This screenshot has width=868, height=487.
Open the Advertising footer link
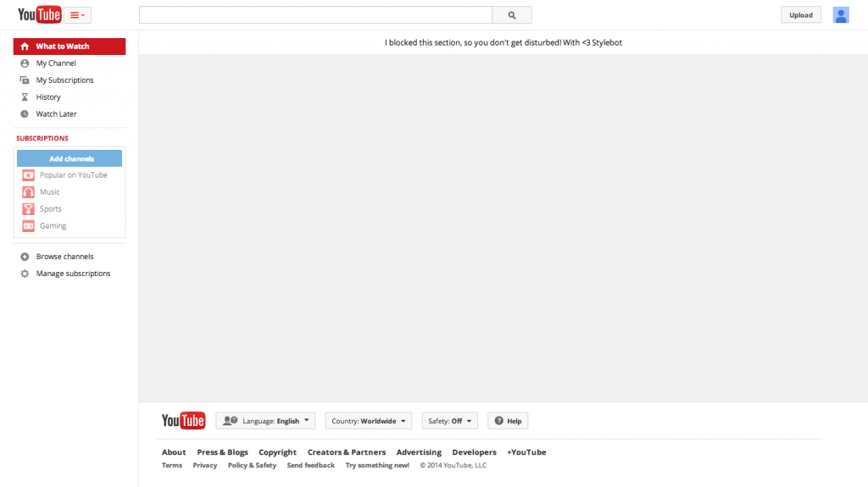419,452
